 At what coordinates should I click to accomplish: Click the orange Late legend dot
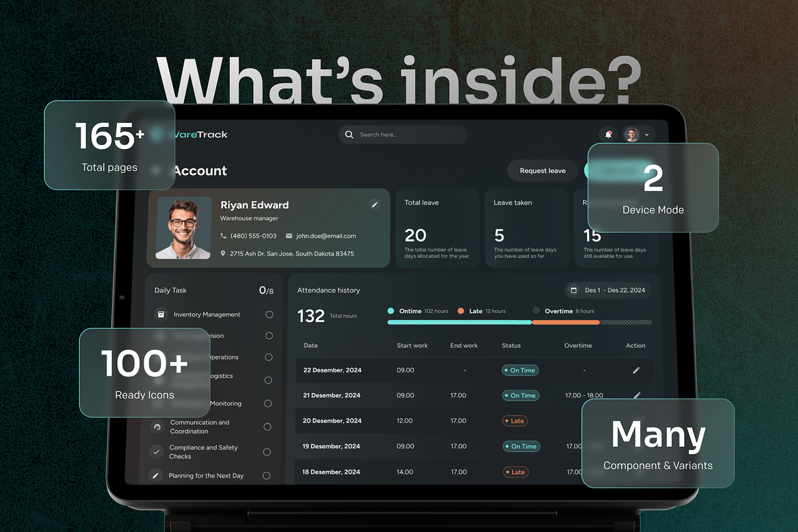coord(460,311)
